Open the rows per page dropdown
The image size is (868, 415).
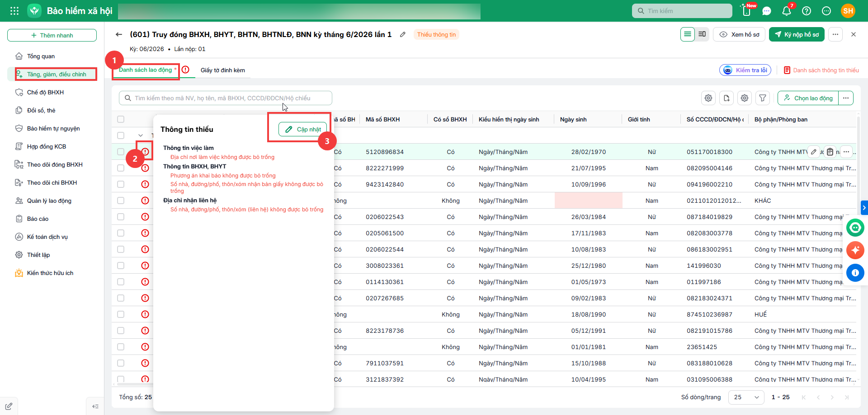(746, 397)
